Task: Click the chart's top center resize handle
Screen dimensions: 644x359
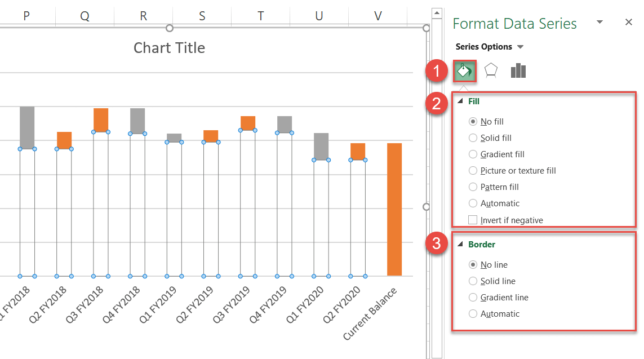Action: coord(169,28)
